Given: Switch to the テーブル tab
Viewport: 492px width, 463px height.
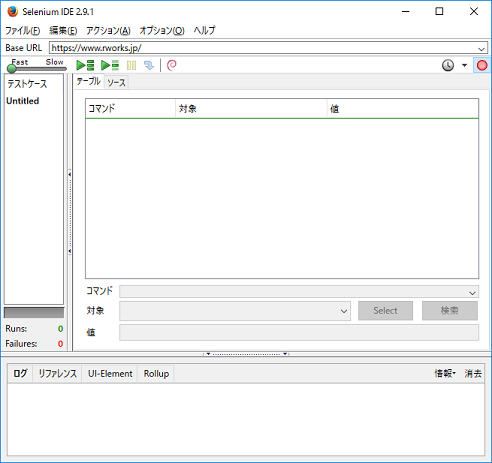Looking at the screenshot, I should (88, 81).
